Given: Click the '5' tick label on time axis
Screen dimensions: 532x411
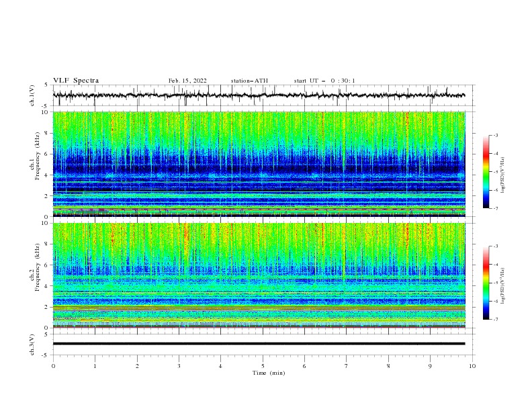Looking at the screenshot, I should [x=263, y=366].
